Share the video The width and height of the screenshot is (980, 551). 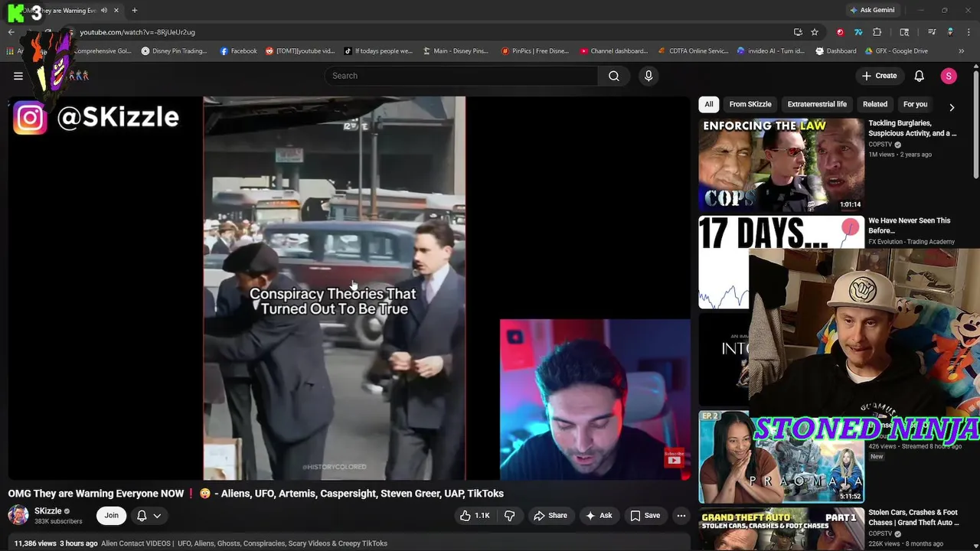pyautogui.click(x=550, y=516)
